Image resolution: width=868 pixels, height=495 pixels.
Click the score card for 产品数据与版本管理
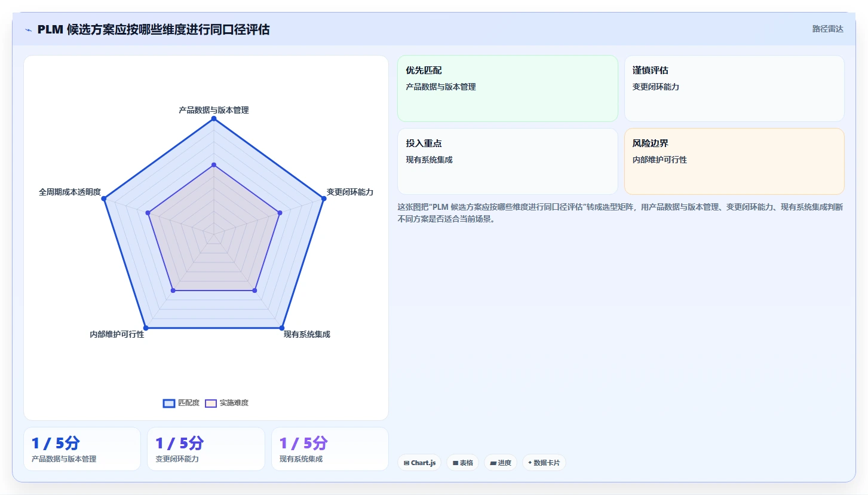pos(82,449)
